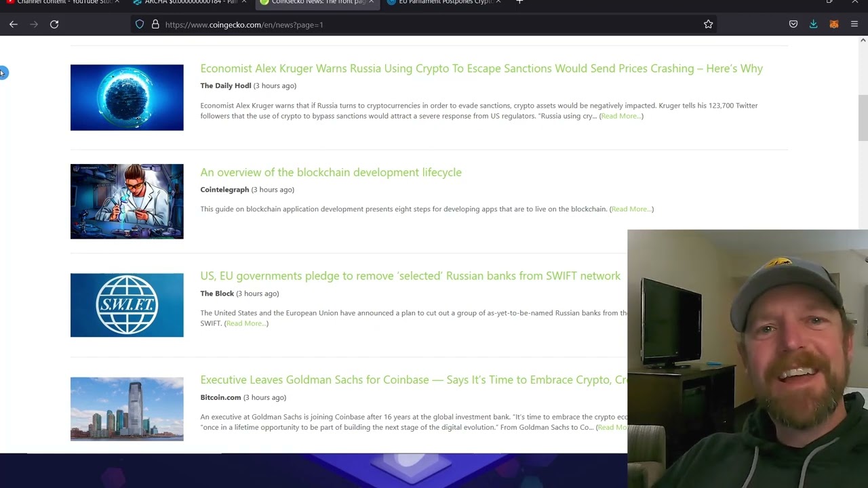Go back to the previous page

(x=14, y=24)
